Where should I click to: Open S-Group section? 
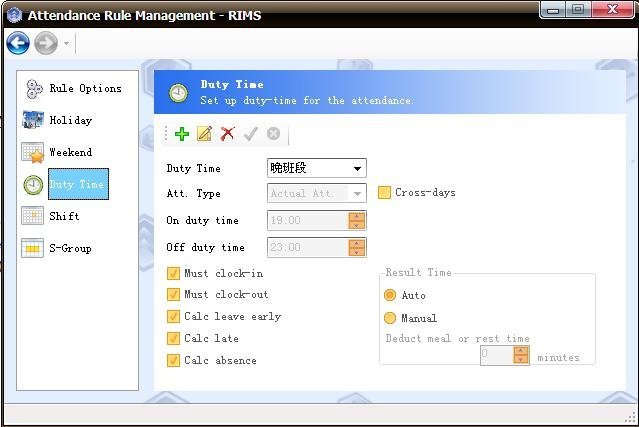70,248
